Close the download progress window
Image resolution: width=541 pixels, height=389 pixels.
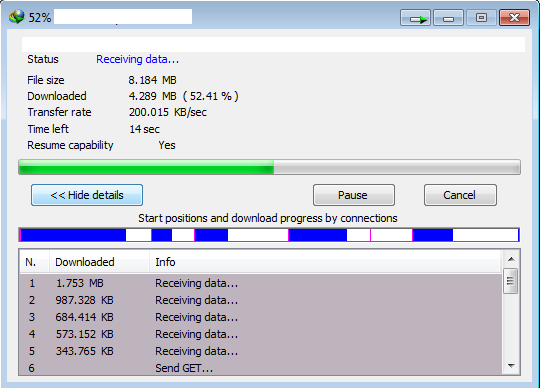[514, 18]
